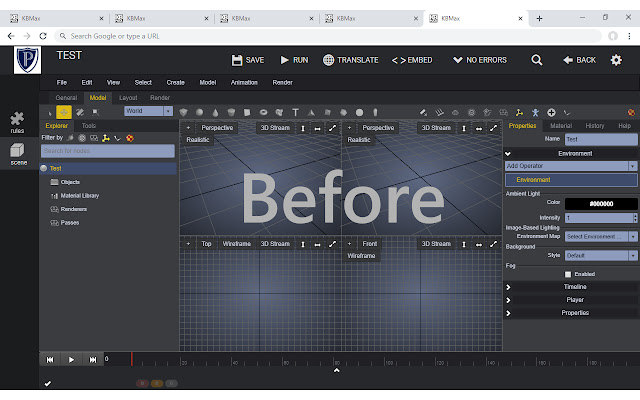Toggle the white checkmark below the timeline
This screenshot has height=400, width=640.
pos(47,383)
